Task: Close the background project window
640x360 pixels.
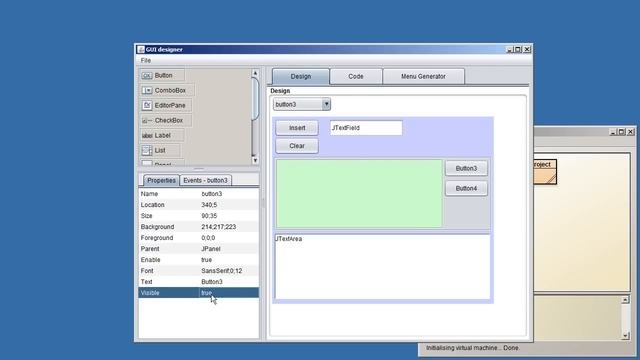Action: coord(630,132)
